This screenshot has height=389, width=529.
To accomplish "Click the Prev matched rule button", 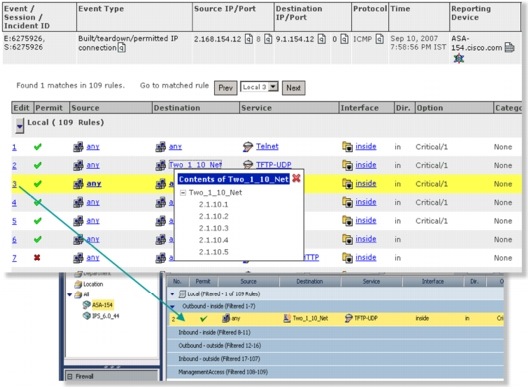I will tap(226, 88).
